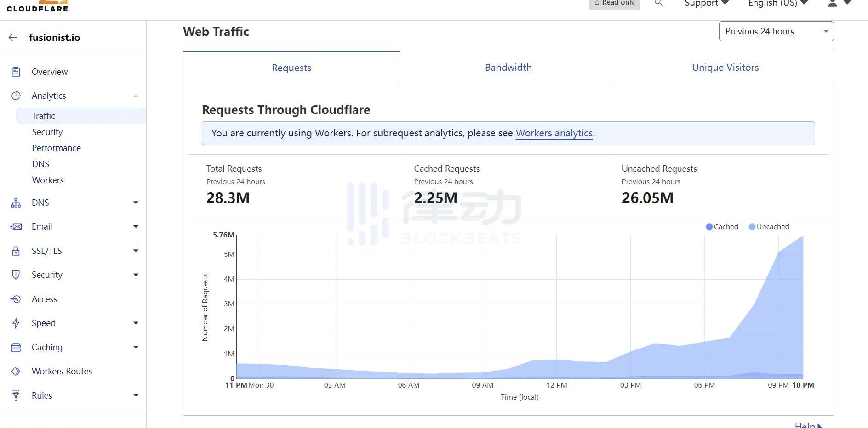Switch to the Unique Visitors tab
The image size is (868, 428).
click(x=725, y=68)
